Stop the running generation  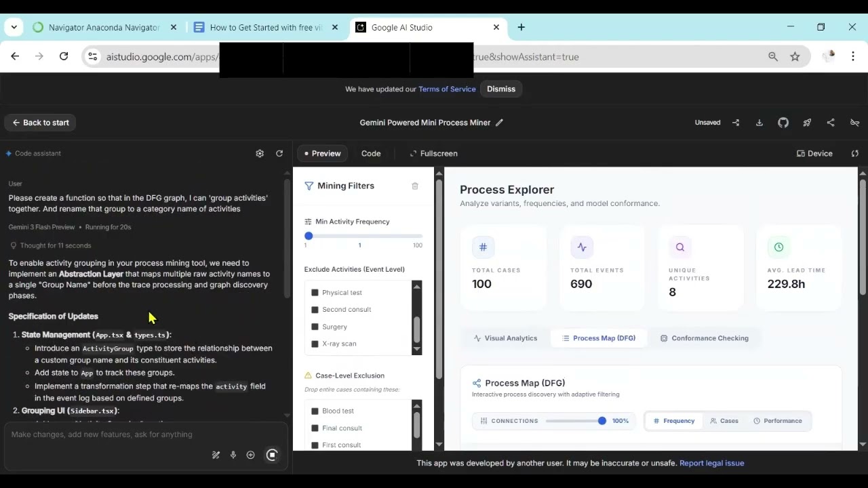tap(272, 455)
